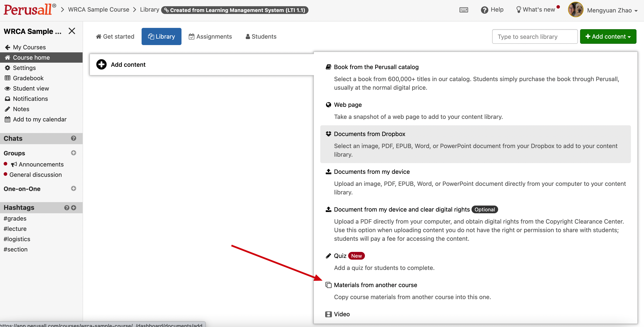Image resolution: width=644 pixels, height=327 pixels.
Task: Open General discussion chat
Action: point(35,175)
